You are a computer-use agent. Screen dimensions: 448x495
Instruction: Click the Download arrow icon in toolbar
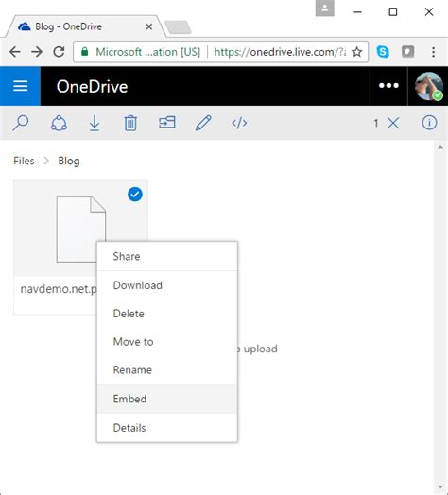(x=95, y=123)
